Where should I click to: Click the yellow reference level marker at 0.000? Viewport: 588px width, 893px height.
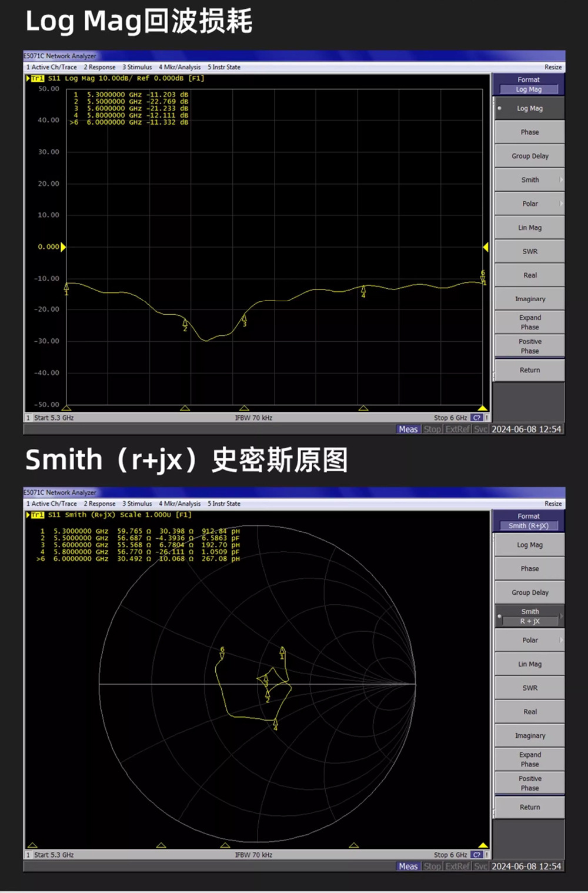(63, 247)
